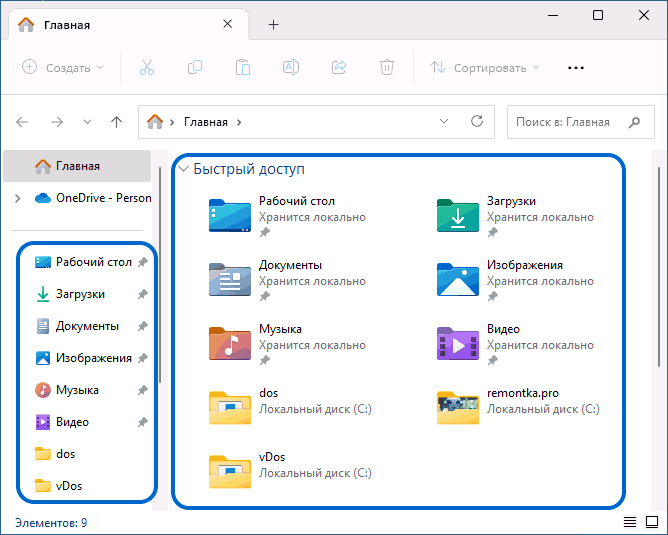Open the dos folder tile

(x=292, y=405)
